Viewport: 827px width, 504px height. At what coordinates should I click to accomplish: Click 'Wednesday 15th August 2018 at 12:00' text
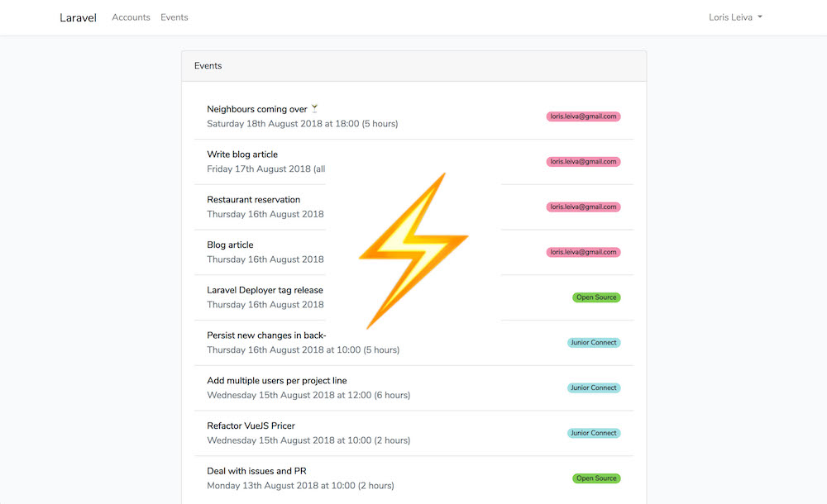(289, 396)
